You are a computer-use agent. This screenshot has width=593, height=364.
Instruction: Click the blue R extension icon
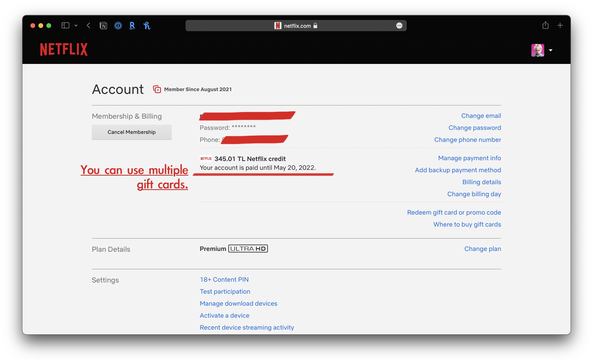point(132,26)
